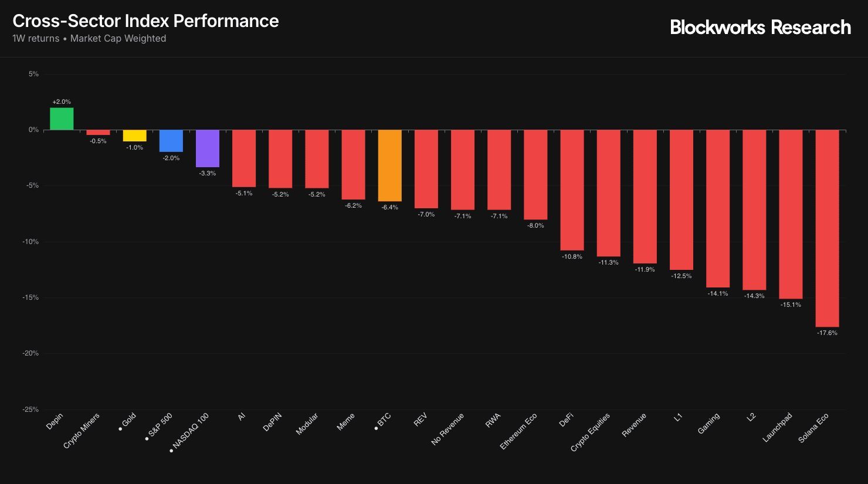The image size is (868, 484).
Task: Select the yellow Gold bar
Action: coord(134,136)
